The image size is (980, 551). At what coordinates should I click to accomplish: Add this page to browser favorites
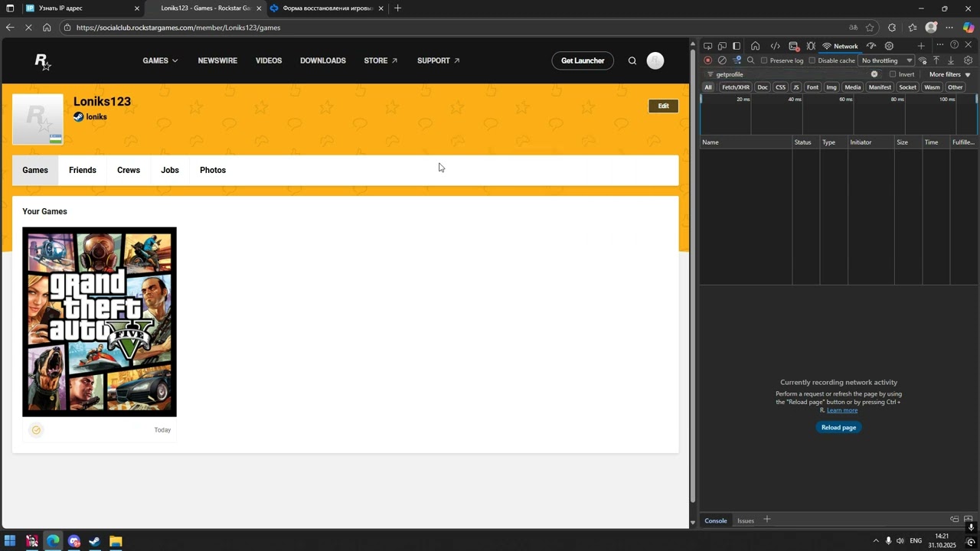click(870, 28)
